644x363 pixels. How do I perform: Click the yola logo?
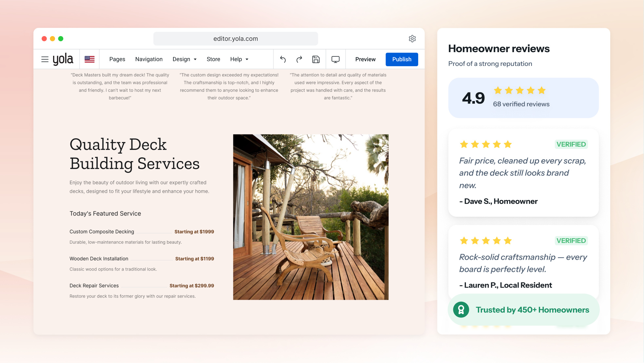(63, 59)
